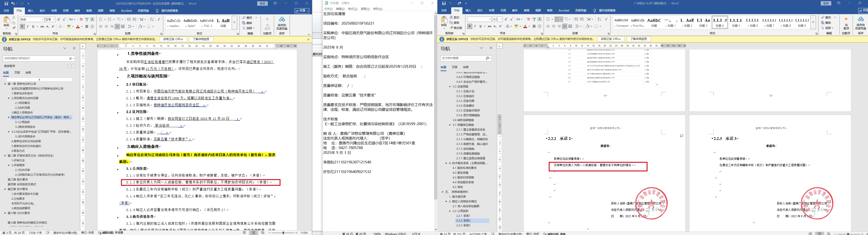Toggle underline in the left Word ribbon

coord(33,27)
